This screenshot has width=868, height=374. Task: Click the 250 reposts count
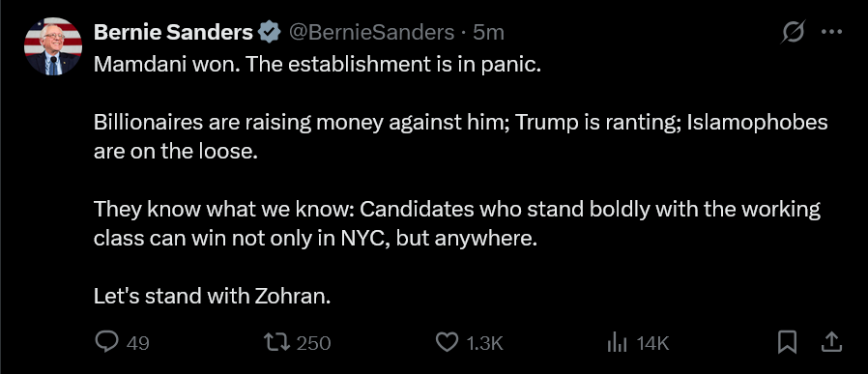pos(314,344)
